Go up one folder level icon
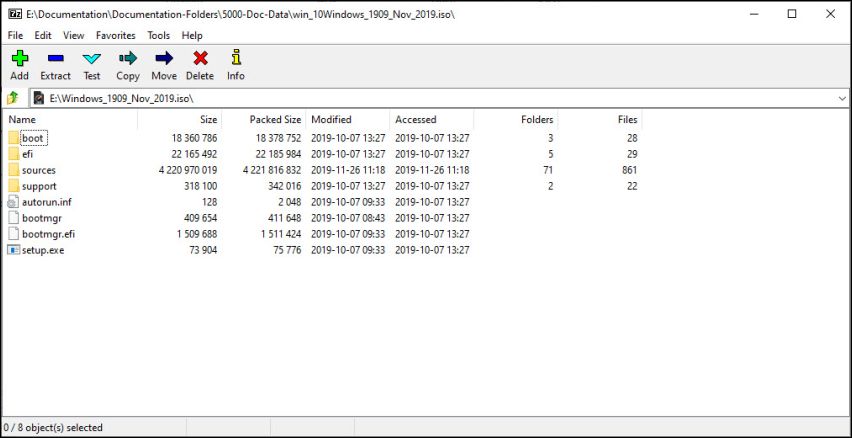The width and height of the screenshot is (852, 438). point(12,98)
